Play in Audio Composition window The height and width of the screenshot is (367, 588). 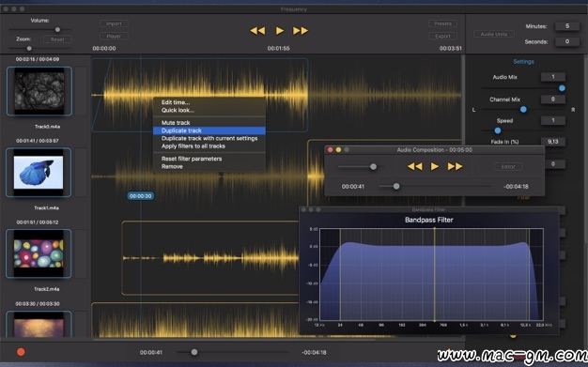point(435,166)
